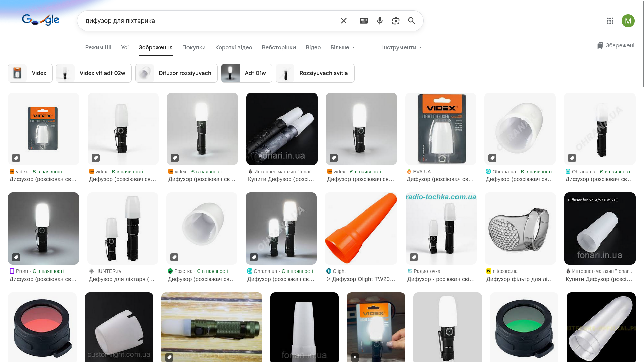This screenshot has width=644, height=362.
Task: Open the Google account avatar menu
Action: pyautogui.click(x=628, y=21)
